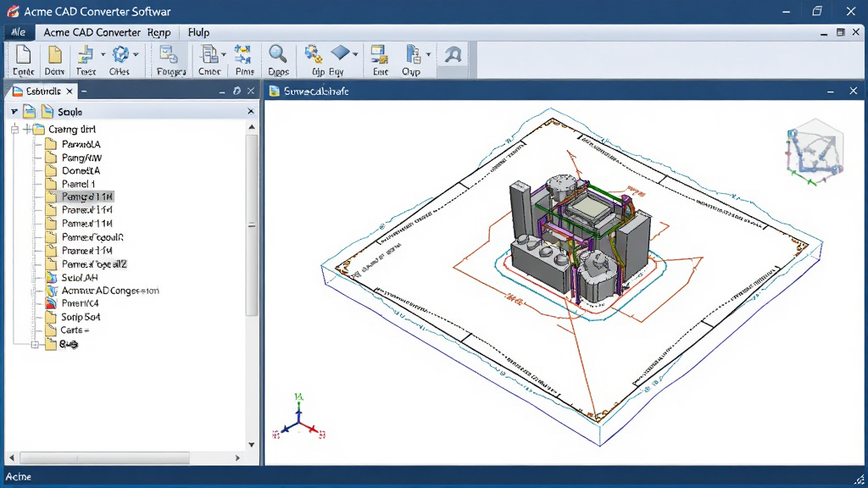Viewport: 868px width, 488px height.
Task: Click the Tieer toolbar icon
Action: pyautogui.click(x=86, y=55)
